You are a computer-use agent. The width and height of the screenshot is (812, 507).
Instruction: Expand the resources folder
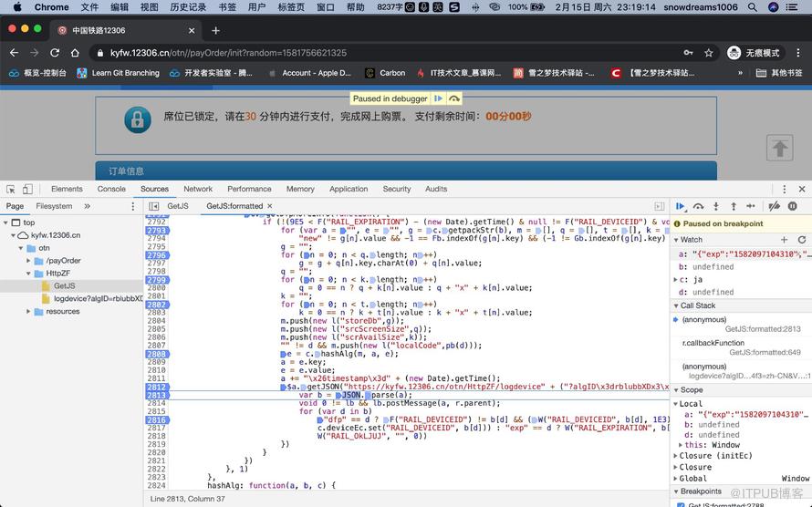pyautogui.click(x=28, y=312)
